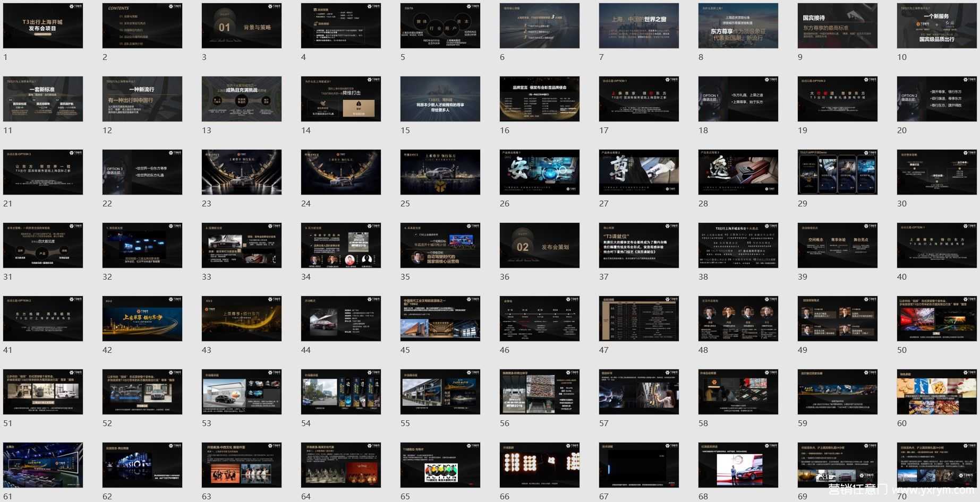Select slide 25 city night car thumbnail
Image resolution: width=980 pixels, height=502 pixels.
tap(440, 172)
